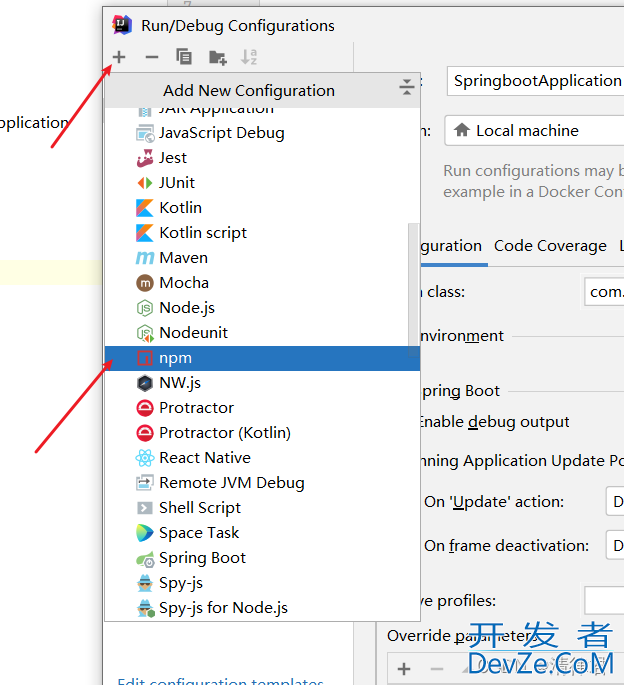Select the Spy-js for Node.js label
This screenshot has width=624, height=685.
click(223, 608)
